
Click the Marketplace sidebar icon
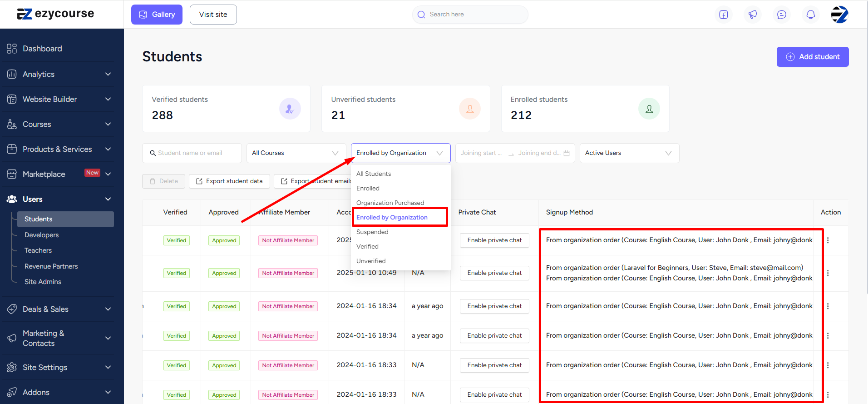click(12, 174)
